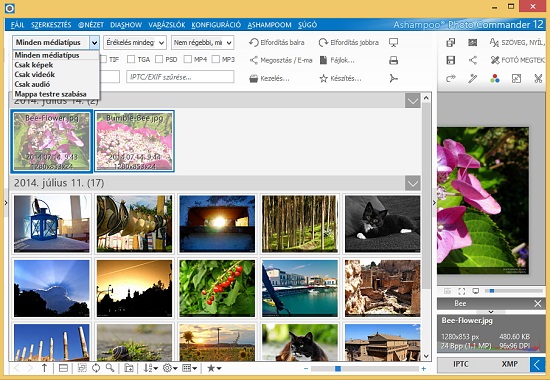Click the redo/forward arrow icon

pyautogui.click(x=451, y=78)
